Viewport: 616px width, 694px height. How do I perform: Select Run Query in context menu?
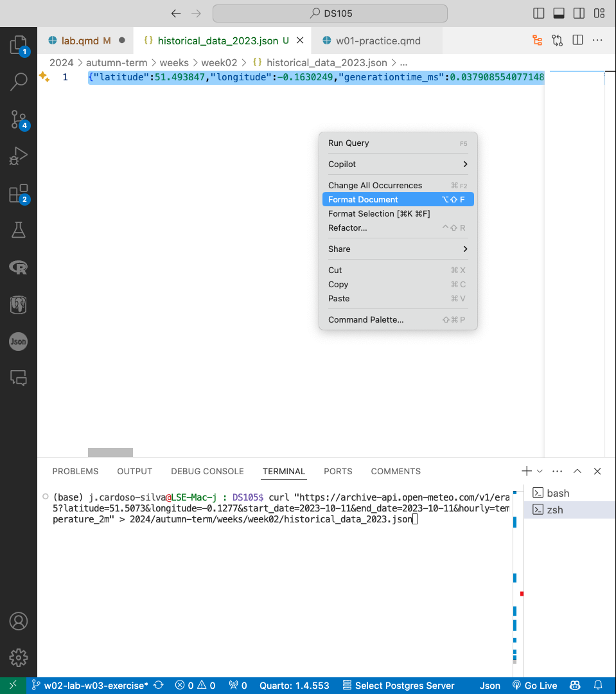pyautogui.click(x=398, y=143)
